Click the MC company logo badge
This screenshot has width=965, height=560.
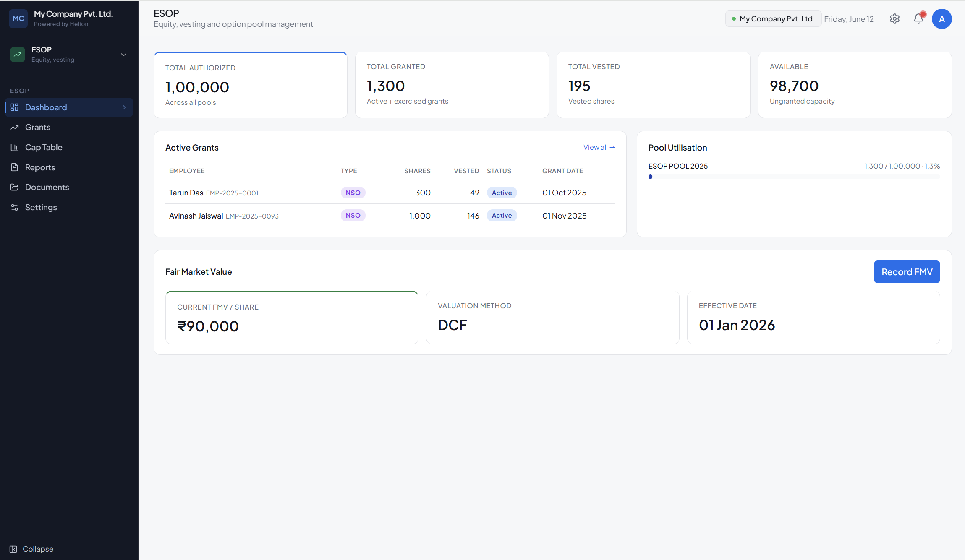(x=18, y=18)
